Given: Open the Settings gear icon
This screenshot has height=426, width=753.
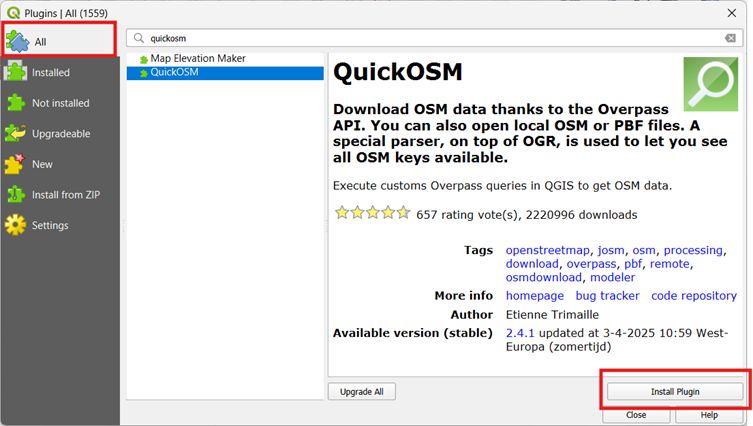Looking at the screenshot, I should 16,225.
